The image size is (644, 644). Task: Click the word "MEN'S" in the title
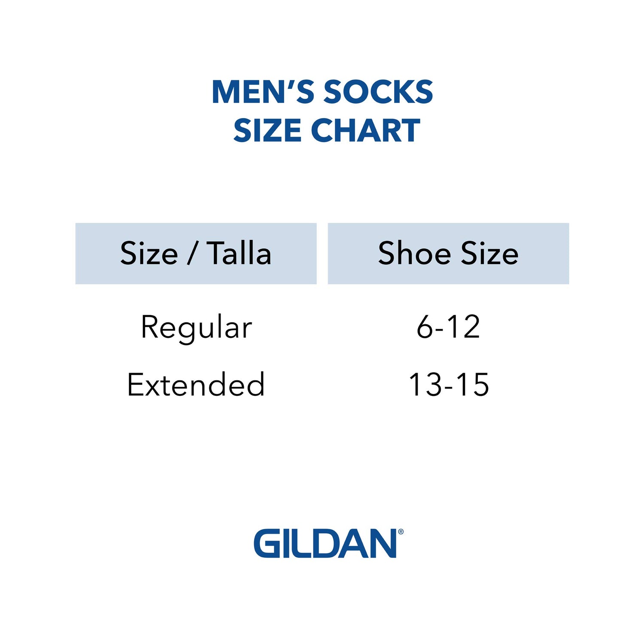(263, 92)
